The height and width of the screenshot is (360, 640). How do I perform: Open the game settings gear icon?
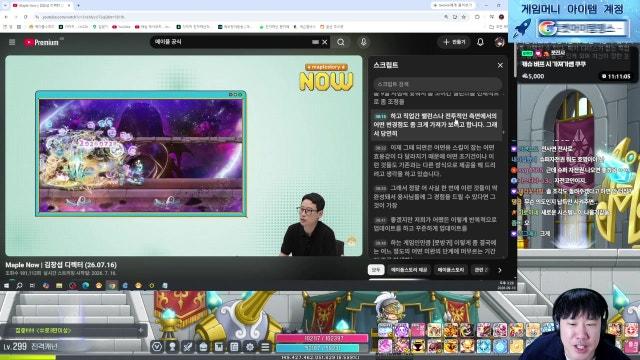(250, 347)
